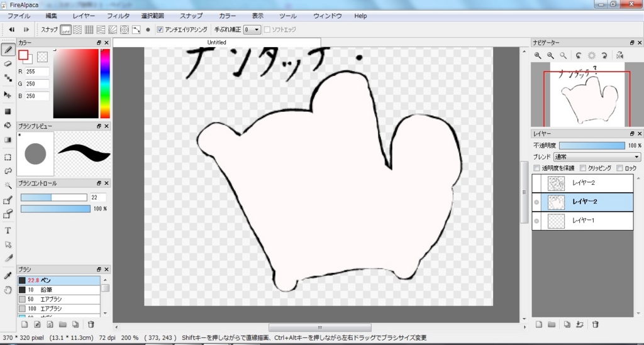Undock the ナビゲーター panel
Screen dimensions: 644x345
632,43
